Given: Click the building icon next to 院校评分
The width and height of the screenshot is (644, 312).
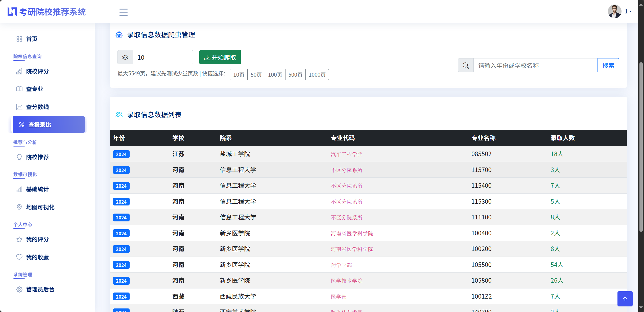Looking at the screenshot, I should pyautogui.click(x=19, y=71).
